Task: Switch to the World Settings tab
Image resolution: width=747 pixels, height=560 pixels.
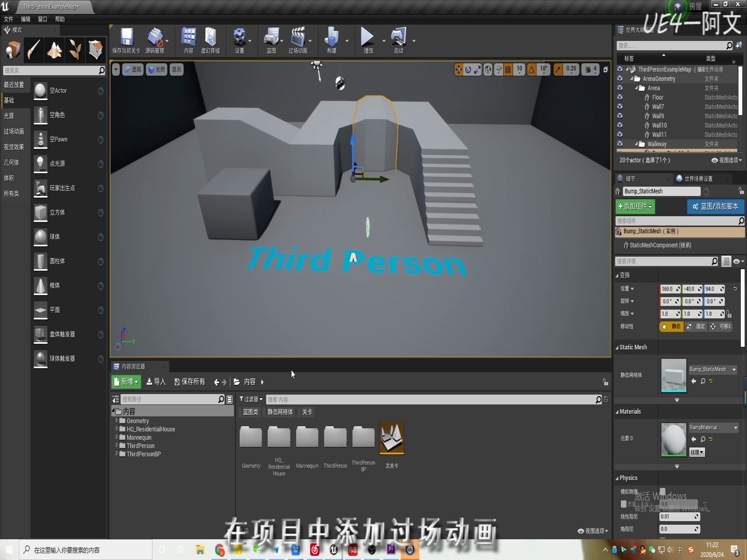Action: [x=698, y=179]
